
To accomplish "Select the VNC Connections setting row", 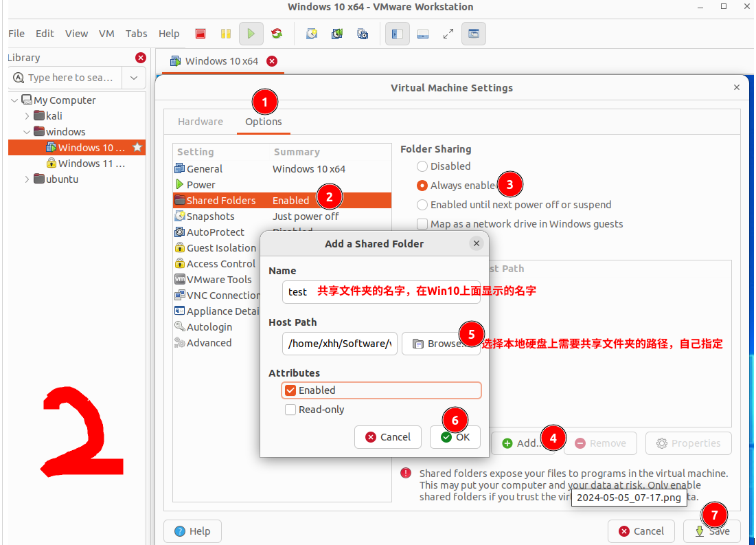I will pyautogui.click(x=216, y=296).
